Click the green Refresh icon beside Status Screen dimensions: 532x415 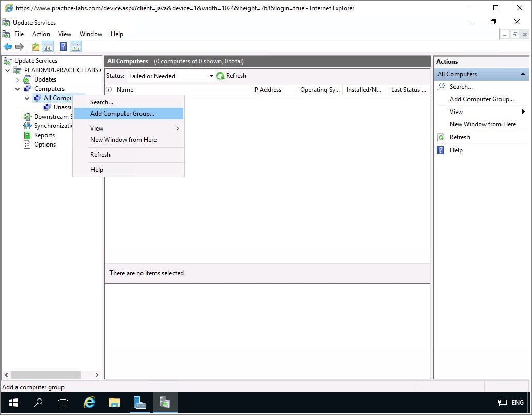tap(221, 76)
